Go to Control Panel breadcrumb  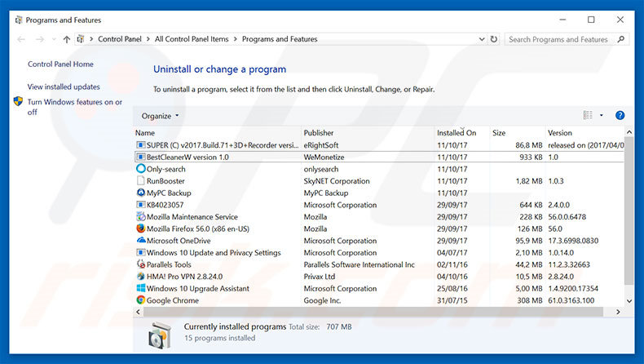[120, 39]
